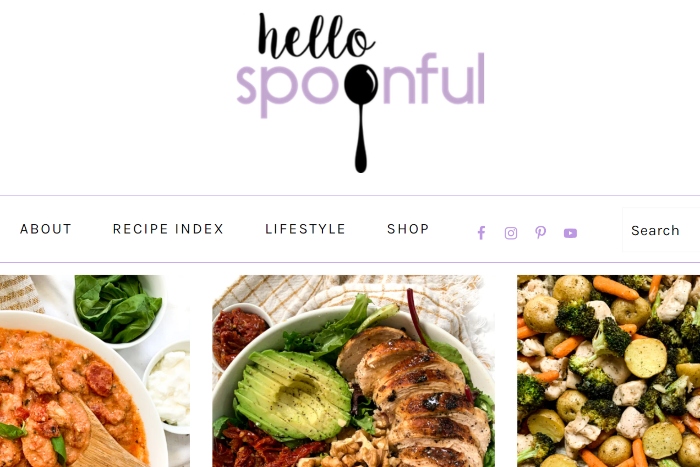Viewport: 700px width, 467px height.
Task: Click the sliced avocado in salad photo
Action: [293, 394]
